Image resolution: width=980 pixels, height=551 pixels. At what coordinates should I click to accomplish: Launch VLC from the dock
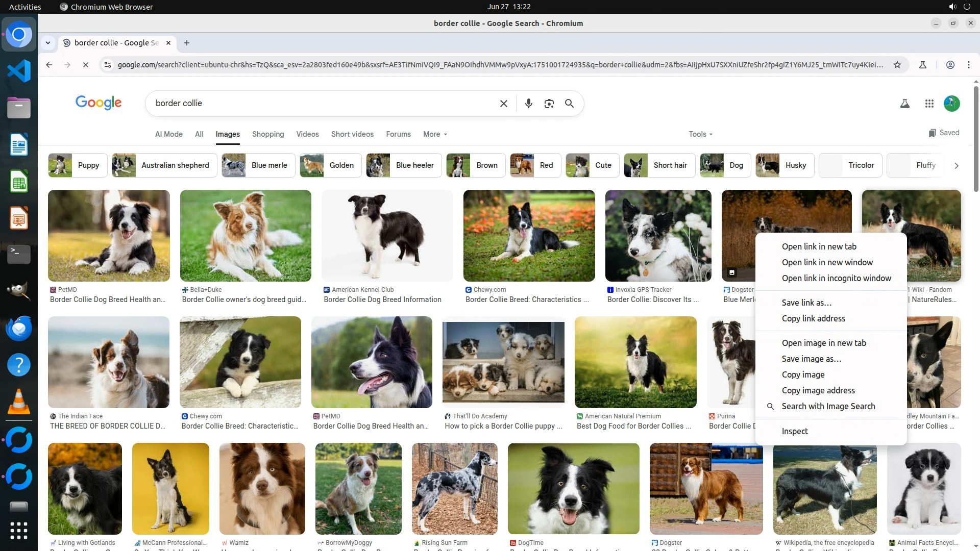point(19,402)
